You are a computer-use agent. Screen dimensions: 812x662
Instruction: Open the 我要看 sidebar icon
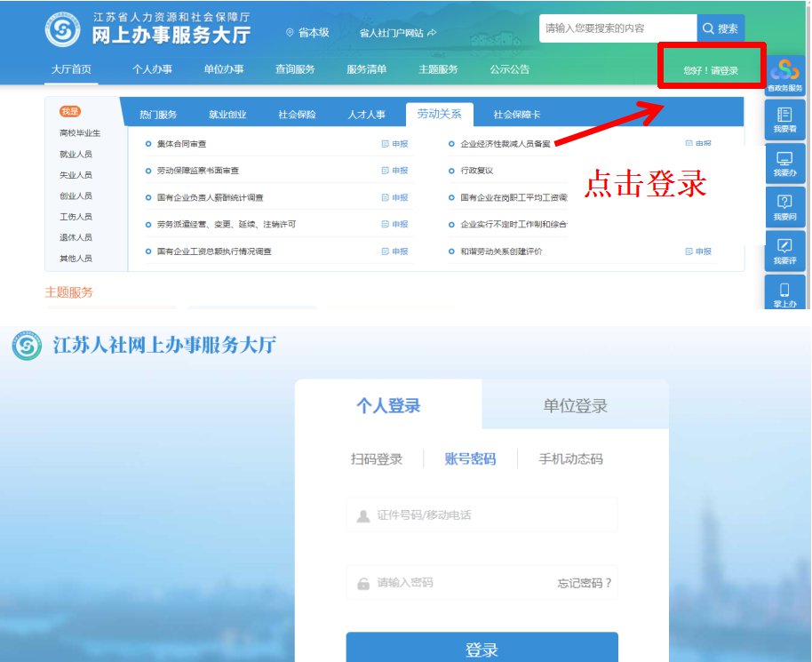click(784, 119)
